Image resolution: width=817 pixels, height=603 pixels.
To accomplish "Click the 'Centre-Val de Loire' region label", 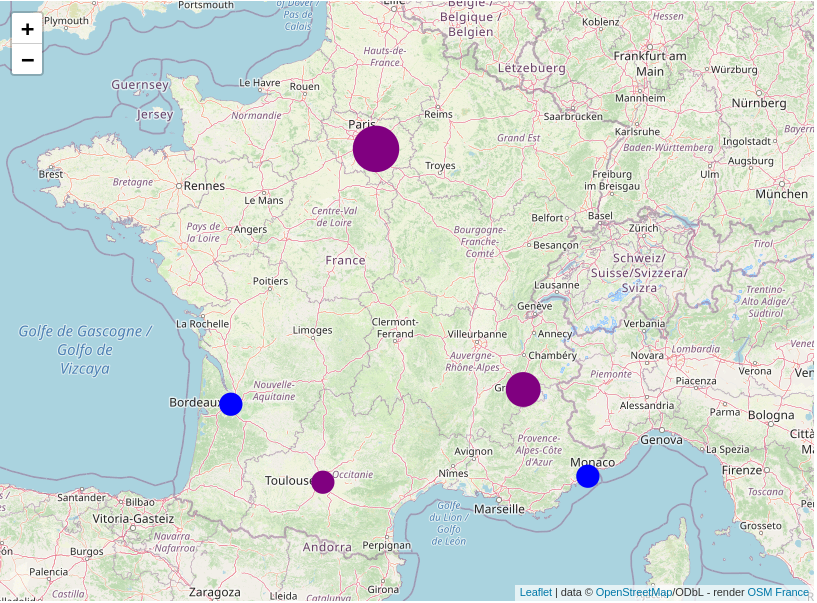I will pyautogui.click(x=335, y=217).
